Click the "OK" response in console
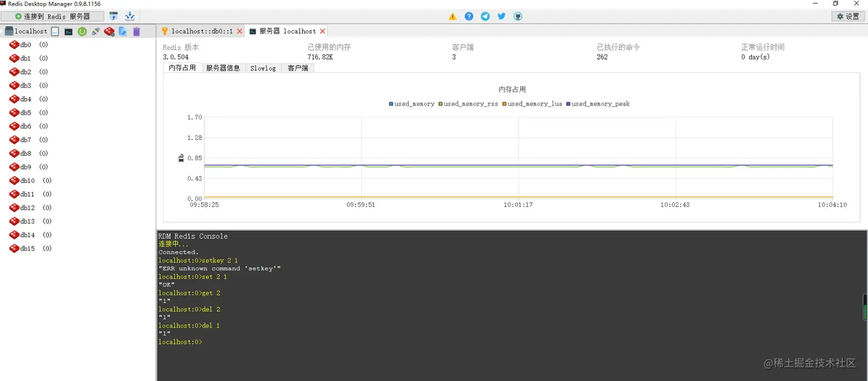This screenshot has height=381, width=868. click(x=166, y=285)
